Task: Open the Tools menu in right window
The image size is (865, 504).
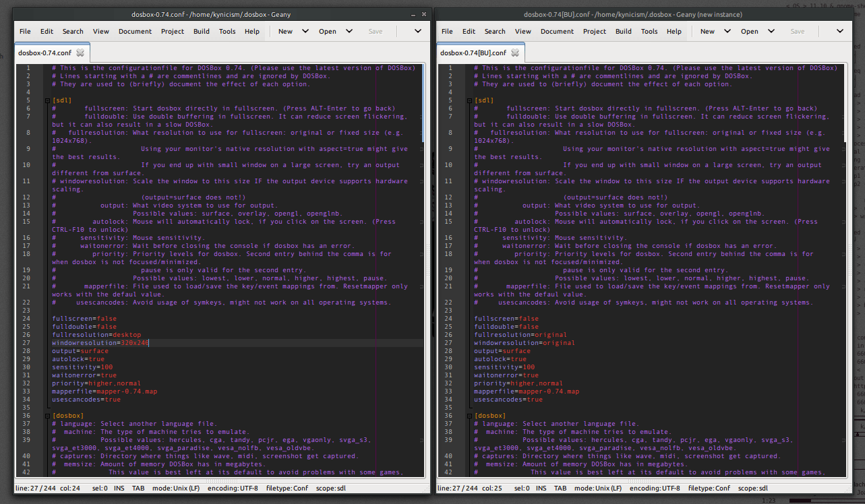Action: coord(649,32)
